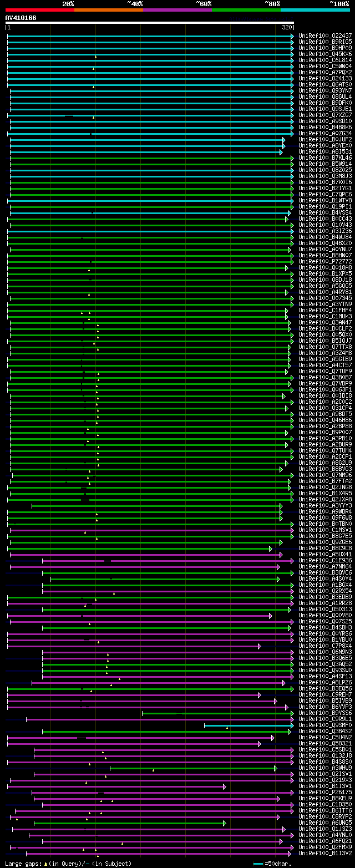Open the UniRef100_Q9SJE1 entry
Viewport: 355px width, 868px height.
[x=325, y=109]
